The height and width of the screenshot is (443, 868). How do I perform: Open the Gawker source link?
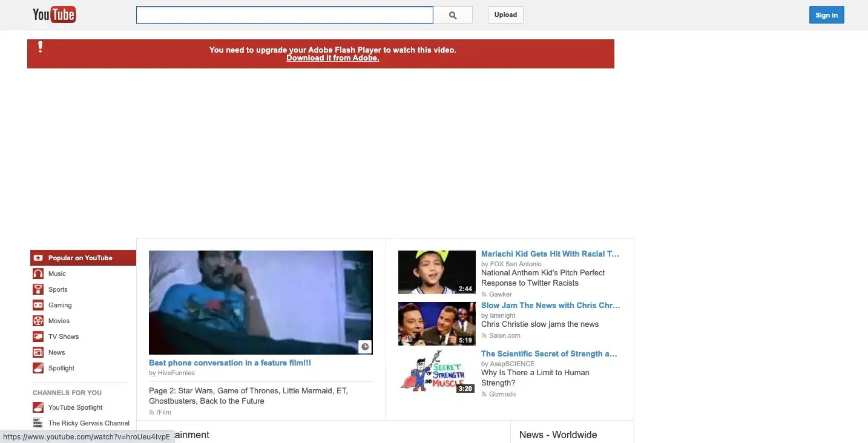coord(501,294)
